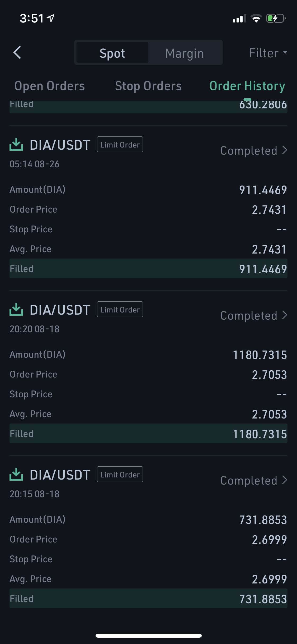This screenshot has width=297, height=644.
Task: Tap the cellular signal bars icon
Action: coord(239,19)
